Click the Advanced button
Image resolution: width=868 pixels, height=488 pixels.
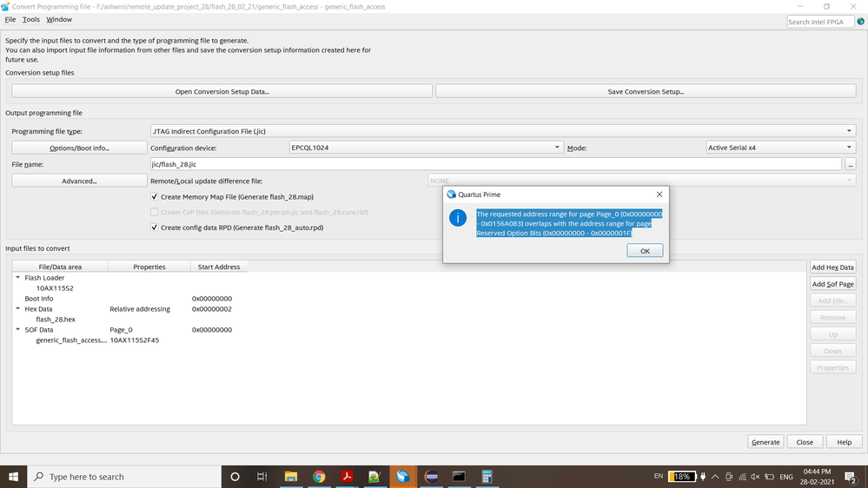79,181
